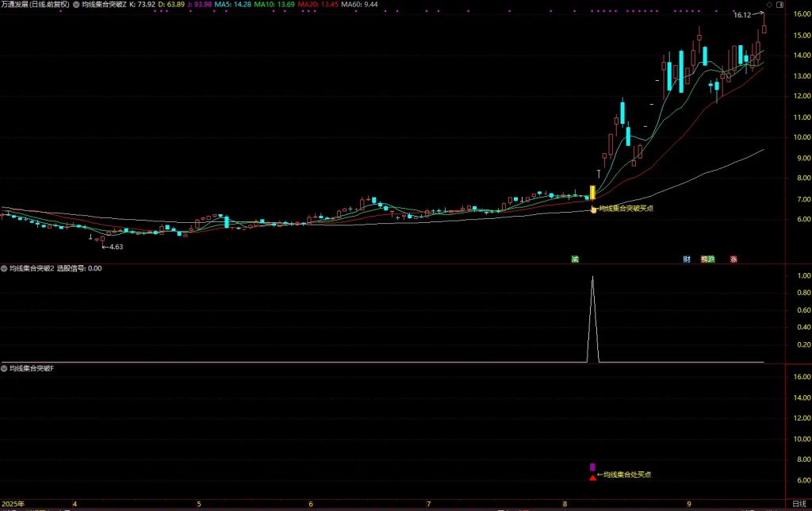Click the 4.63 low price annotation
This screenshot has width=812, height=511.
[x=115, y=247]
